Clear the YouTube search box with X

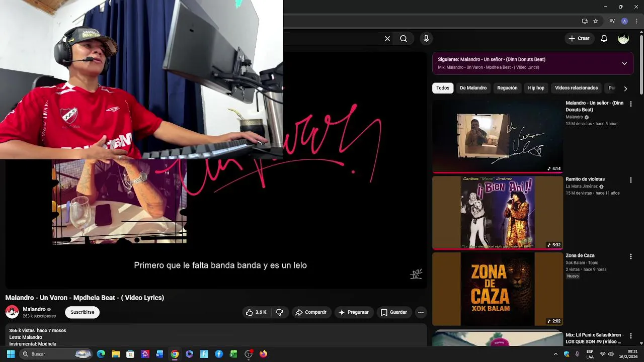[387, 39]
